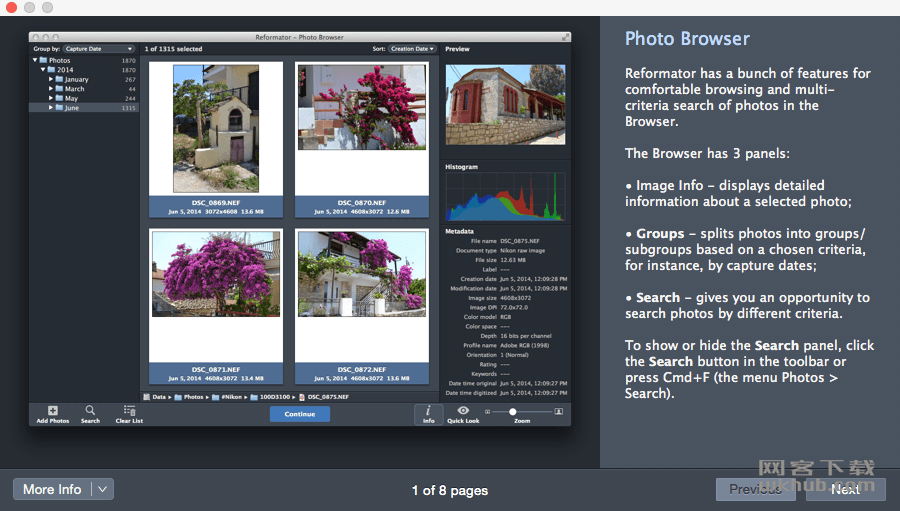Click the Image size value 4608x3072
The height and width of the screenshot is (511, 900).
515,298
